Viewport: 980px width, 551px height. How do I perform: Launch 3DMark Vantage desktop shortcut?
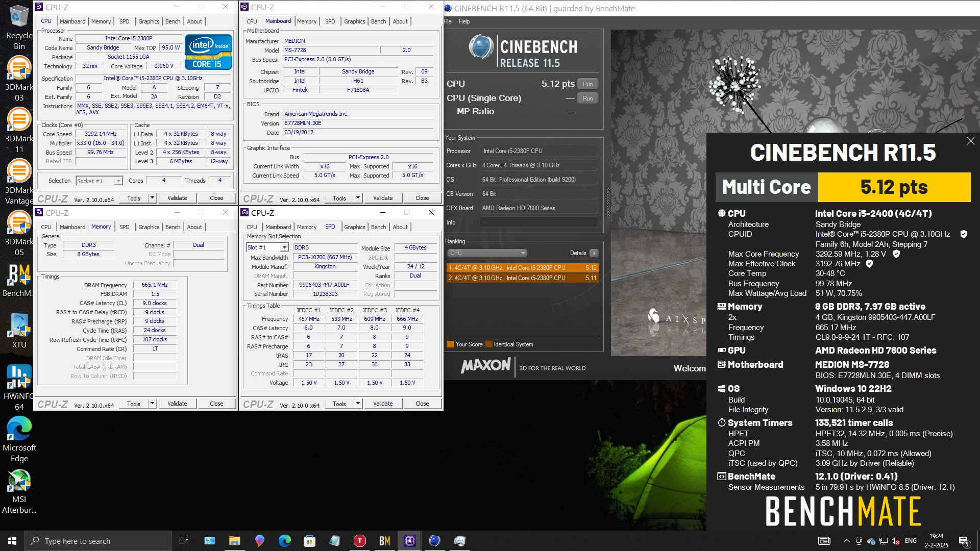[x=19, y=182]
